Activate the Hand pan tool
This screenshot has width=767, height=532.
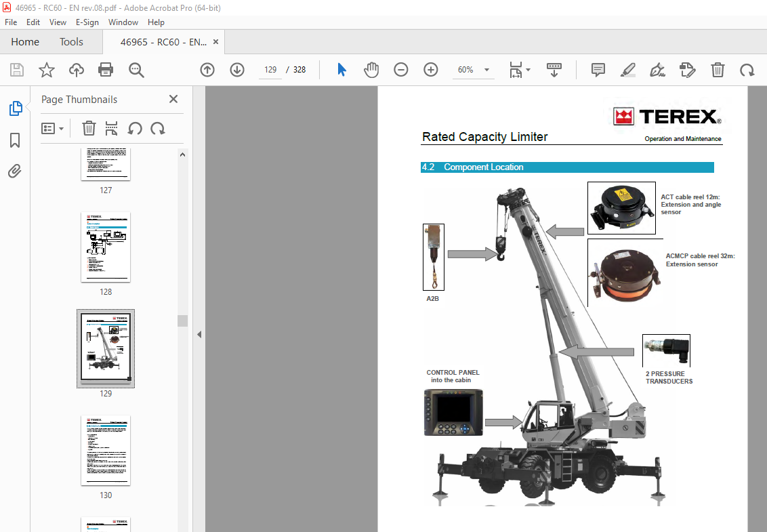pos(371,70)
